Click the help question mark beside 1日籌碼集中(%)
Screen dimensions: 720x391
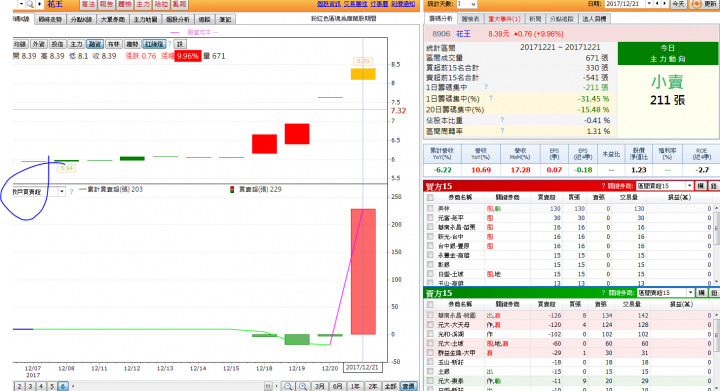[491, 98]
